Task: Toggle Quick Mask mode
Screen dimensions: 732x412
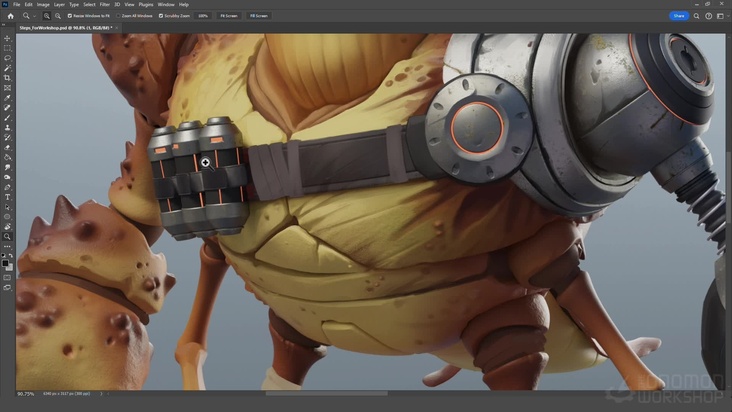Action: pyautogui.click(x=7, y=278)
